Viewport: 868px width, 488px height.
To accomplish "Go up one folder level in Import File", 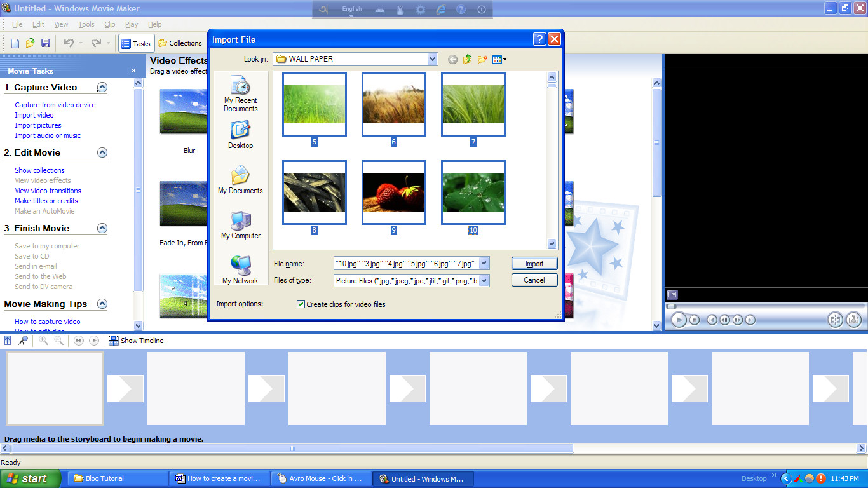I will pos(468,59).
